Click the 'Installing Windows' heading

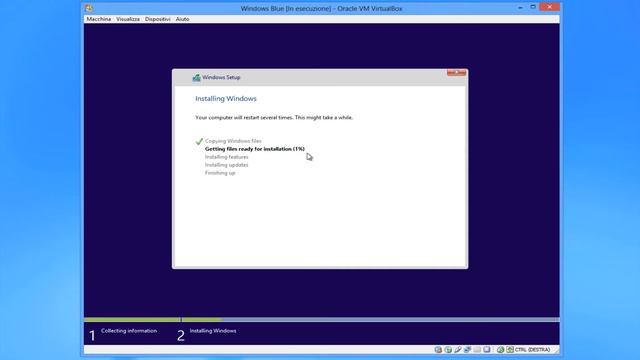(x=226, y=99)
